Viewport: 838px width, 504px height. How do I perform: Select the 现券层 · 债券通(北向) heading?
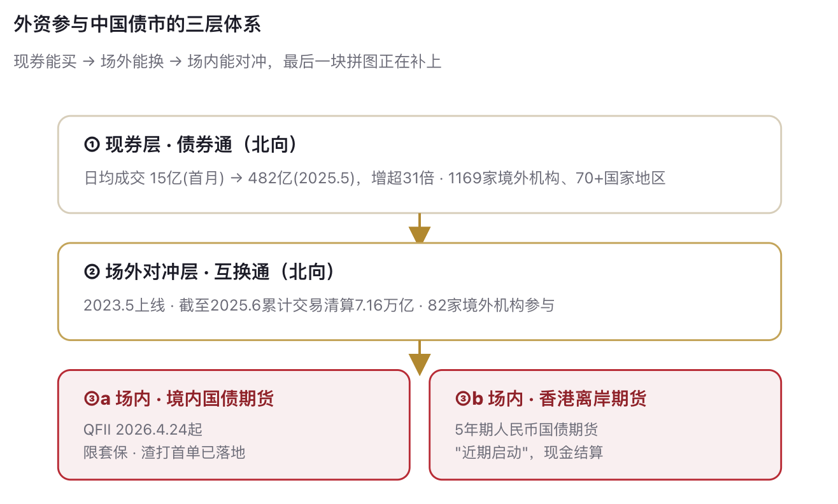[x=201, y=145]
